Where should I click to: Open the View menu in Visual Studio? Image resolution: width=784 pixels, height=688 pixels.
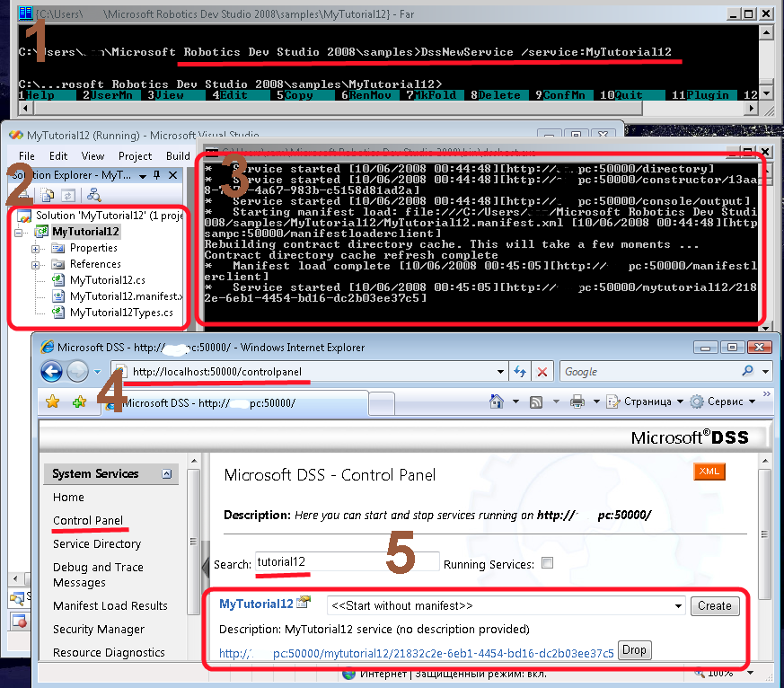pyautogui.click(x=92, y=155)
